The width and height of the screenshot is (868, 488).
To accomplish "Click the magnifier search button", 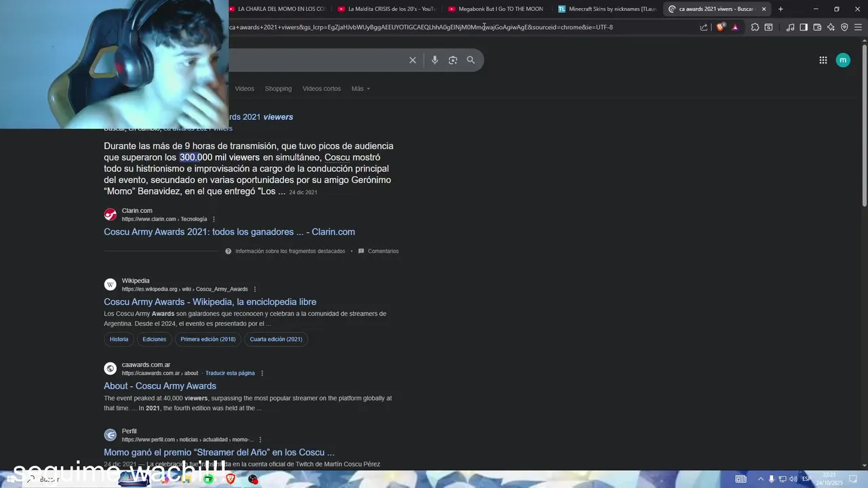I will (x=471, y=60).
